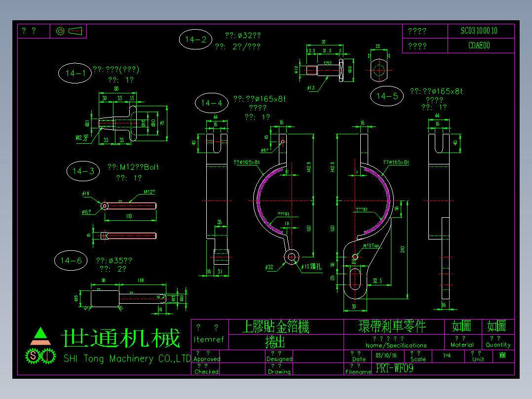532x399 pixels.
Task: Click the Filename field label
Action: click(x=358, y=372)
